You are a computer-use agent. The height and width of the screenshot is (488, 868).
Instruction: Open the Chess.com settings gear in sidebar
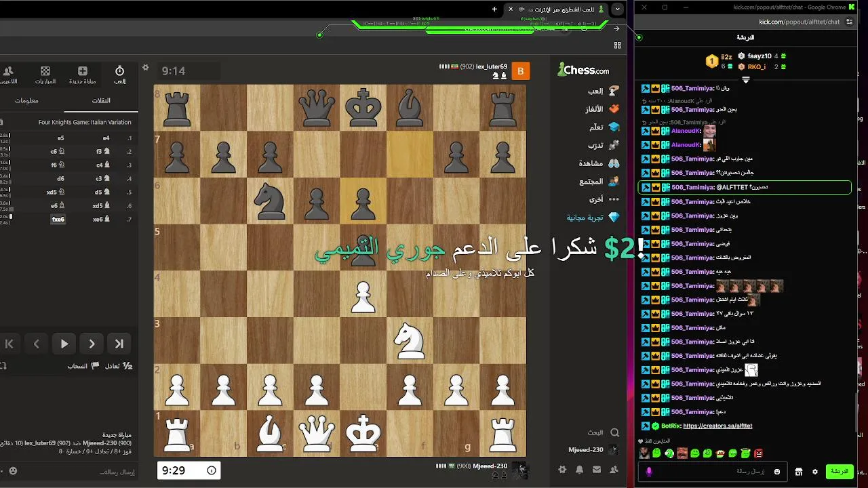tap(562, 470)
